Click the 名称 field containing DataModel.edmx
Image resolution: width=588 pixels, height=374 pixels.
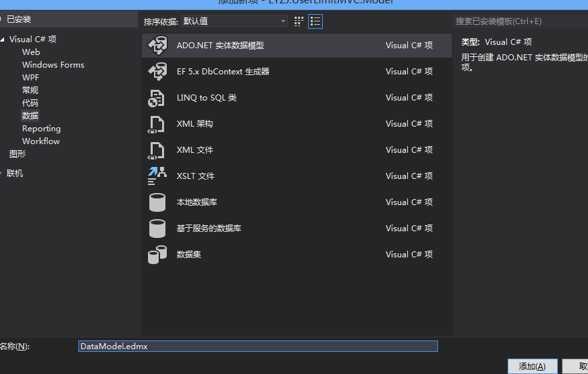click(258, 347)
